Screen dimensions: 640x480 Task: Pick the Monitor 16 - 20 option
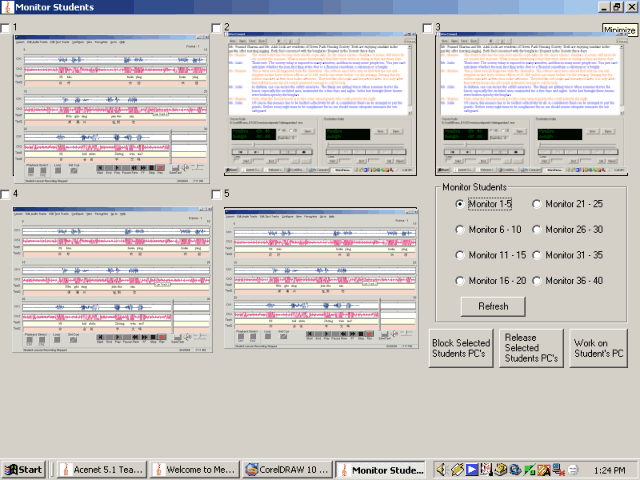point(459,281)
